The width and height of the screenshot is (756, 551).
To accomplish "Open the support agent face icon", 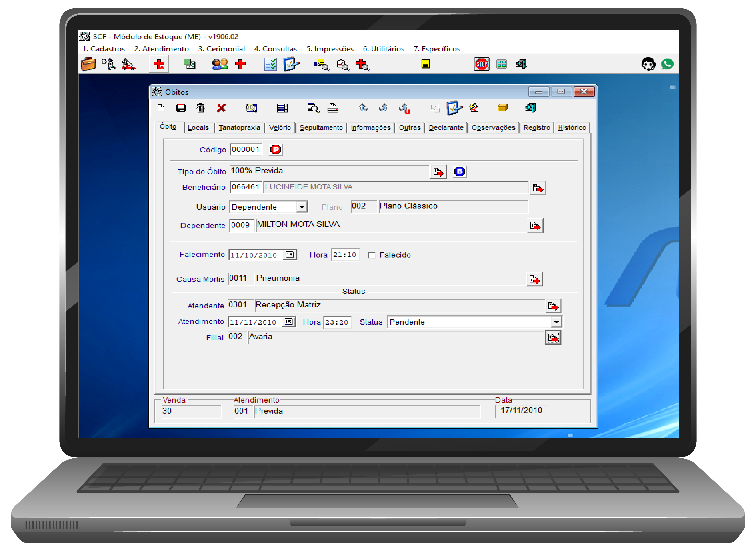I will pyautogui.click(x=648, y=64).
